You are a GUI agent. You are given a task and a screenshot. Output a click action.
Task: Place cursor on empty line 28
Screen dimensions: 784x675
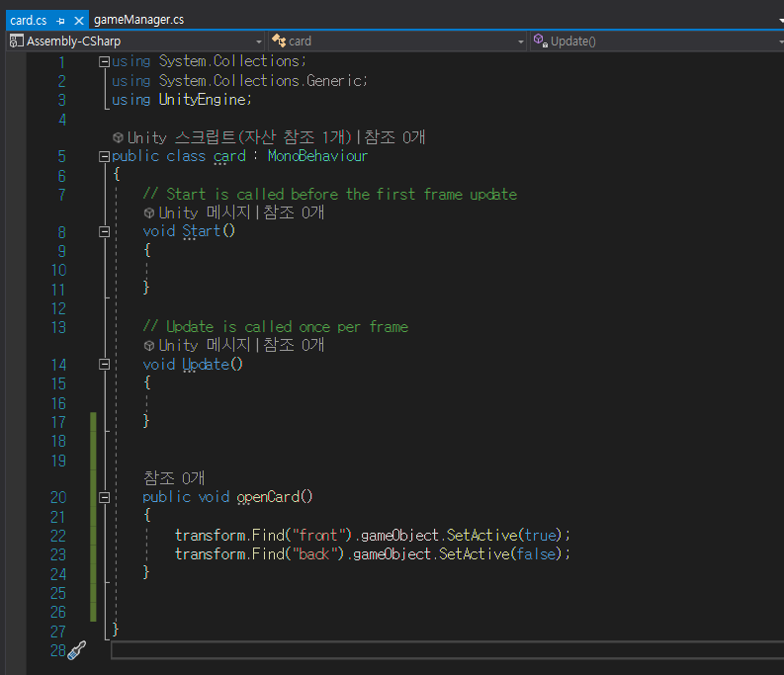tap(447, 650)
